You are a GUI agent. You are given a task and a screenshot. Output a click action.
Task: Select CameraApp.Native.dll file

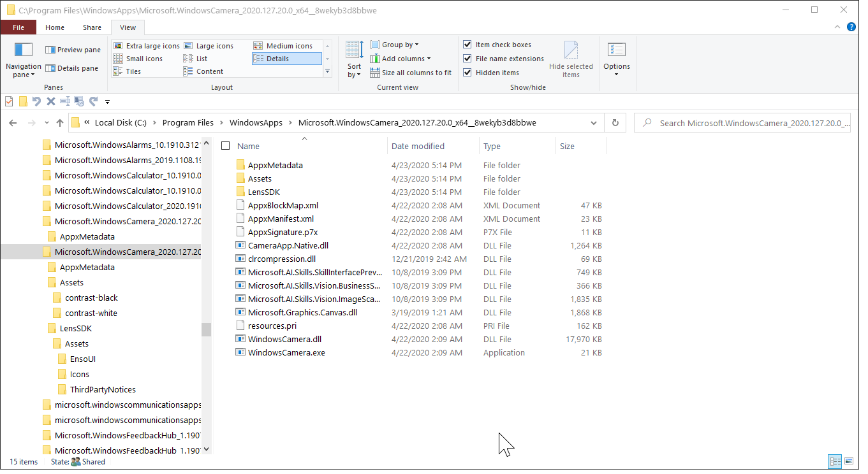[288, 245]
